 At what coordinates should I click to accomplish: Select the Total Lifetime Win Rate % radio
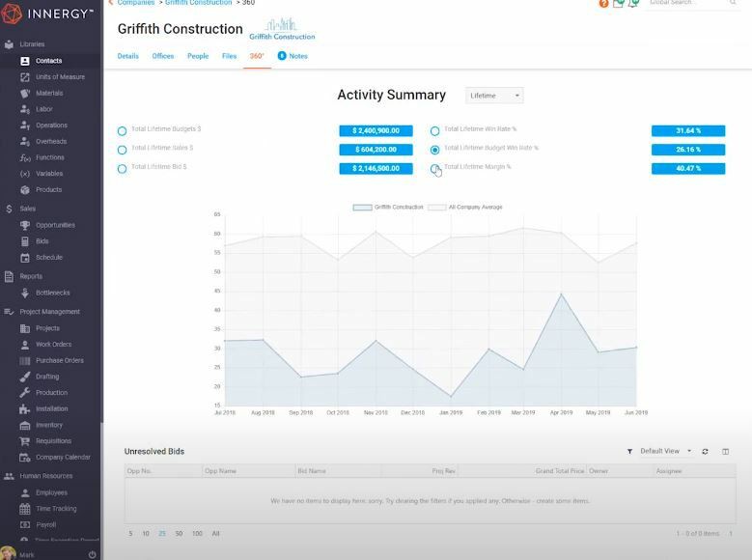(435, 131)
